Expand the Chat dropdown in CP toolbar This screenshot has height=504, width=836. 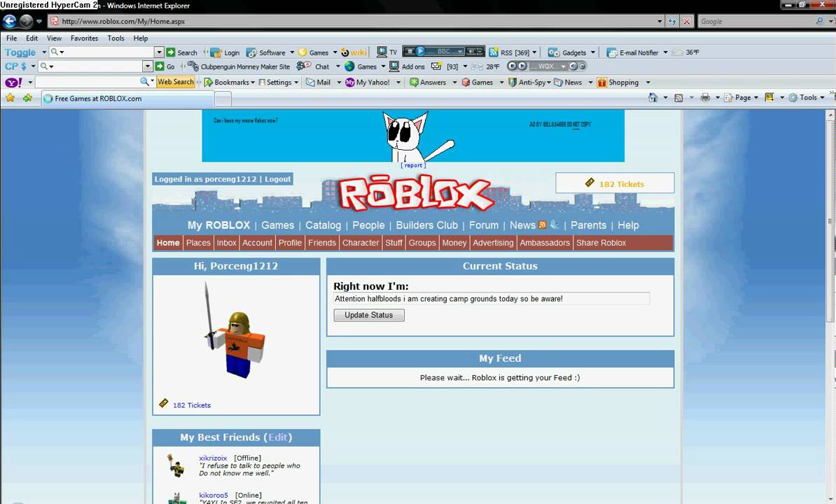(x=337, y=66)
